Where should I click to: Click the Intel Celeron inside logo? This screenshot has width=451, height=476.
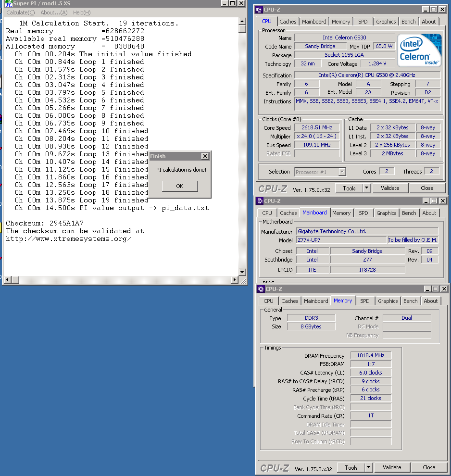pyautogui.click(x=419, y=50)
